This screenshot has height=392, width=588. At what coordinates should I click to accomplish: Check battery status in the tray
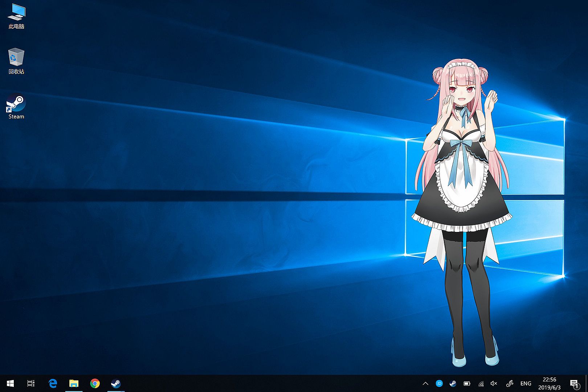[467, 383]
